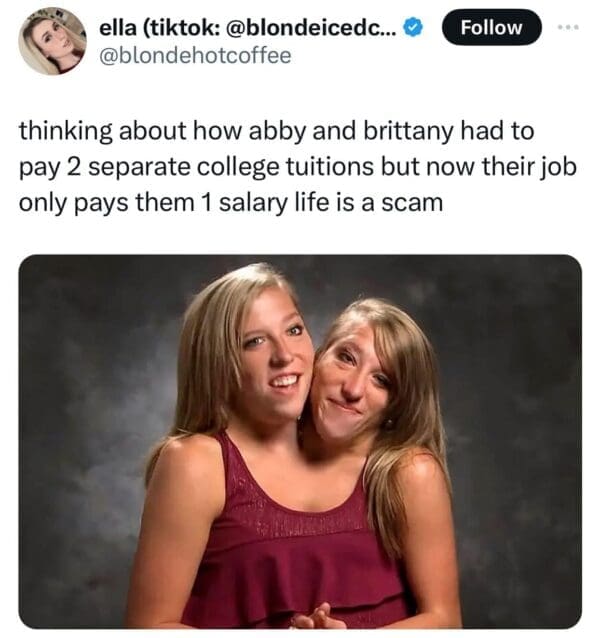Screen dimensions: 600x638
Task: Click the words '2 separate college tuitions'
Action: (x=220, y=167)
